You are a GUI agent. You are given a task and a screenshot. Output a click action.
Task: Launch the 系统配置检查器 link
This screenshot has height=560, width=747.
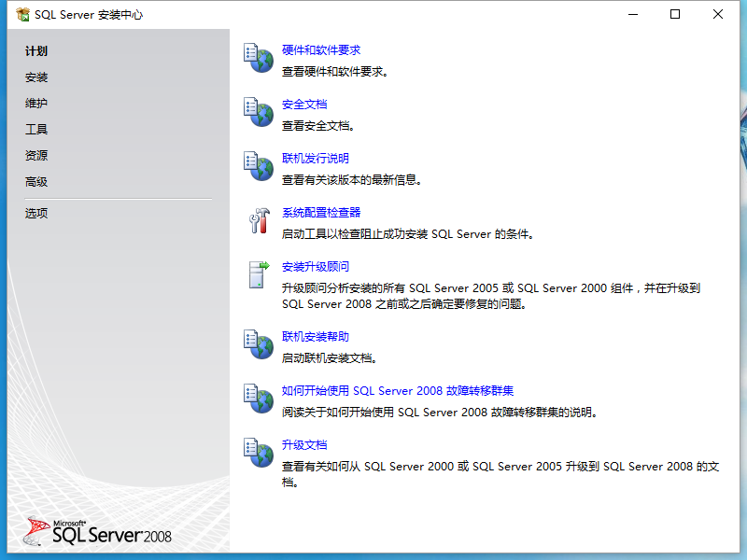[x=321, y=213]
